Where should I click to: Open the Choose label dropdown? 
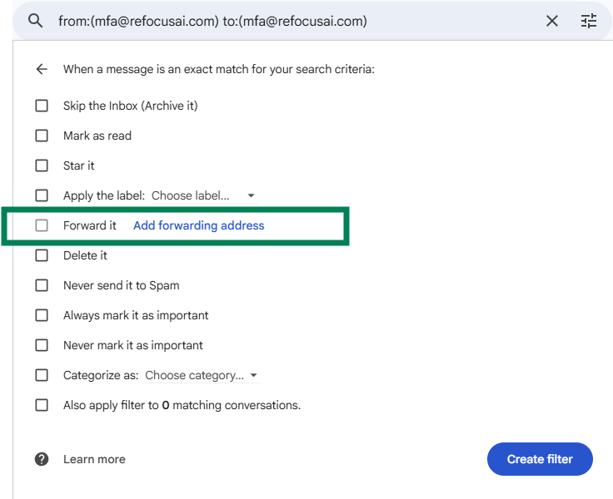203,195
